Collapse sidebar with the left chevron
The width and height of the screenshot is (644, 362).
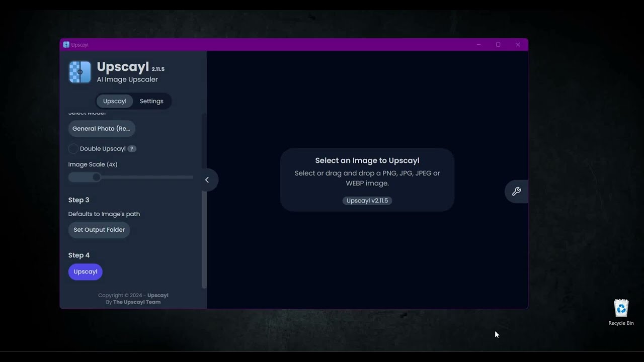point(207,180)
